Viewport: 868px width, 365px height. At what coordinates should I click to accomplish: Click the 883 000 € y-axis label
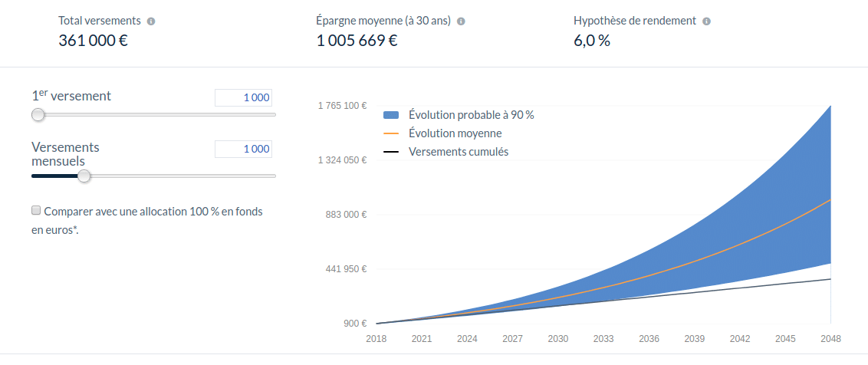point(347,215)
